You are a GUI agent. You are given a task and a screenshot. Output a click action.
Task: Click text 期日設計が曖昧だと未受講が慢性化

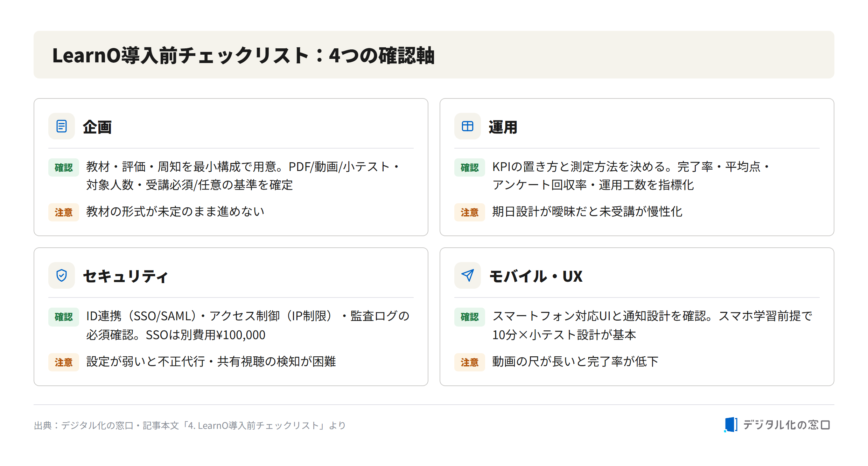[x=587, y=211]
